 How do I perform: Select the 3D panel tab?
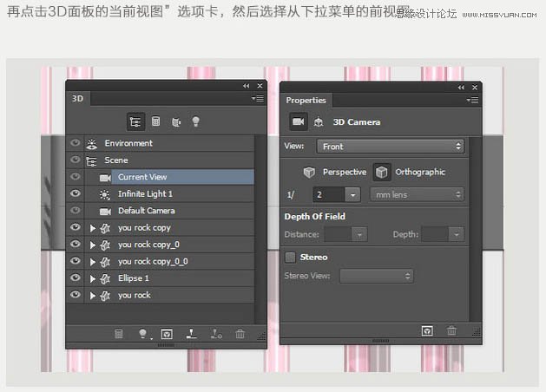77,99
